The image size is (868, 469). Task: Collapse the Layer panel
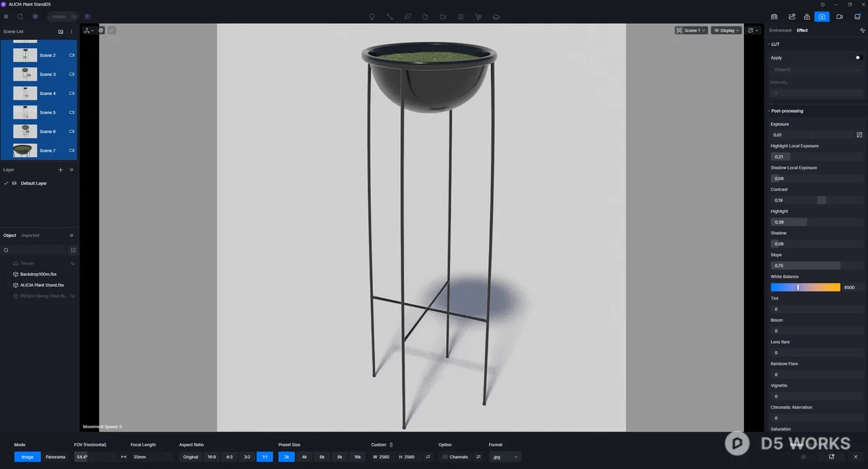(x=71, y=169)
